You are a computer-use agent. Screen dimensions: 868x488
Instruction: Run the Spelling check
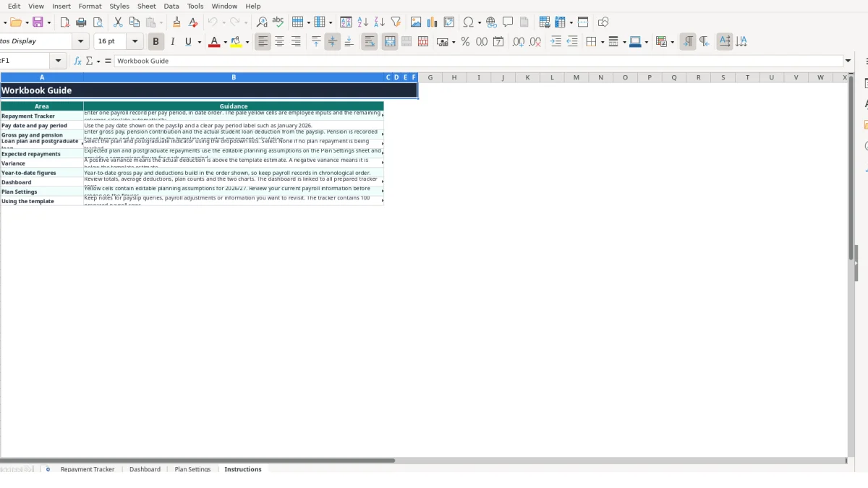(x=278, y=22)
